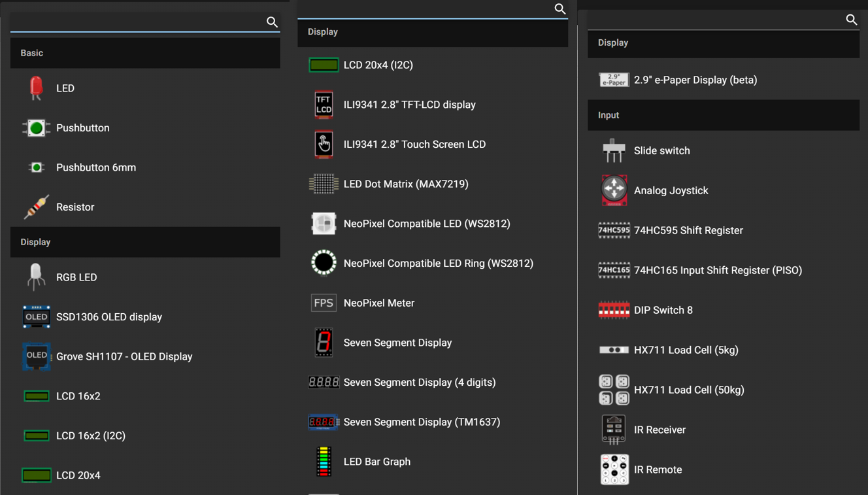The image size is (868, 495).
Task: Click the Resistor component icon
Action: tap(36, 207)
